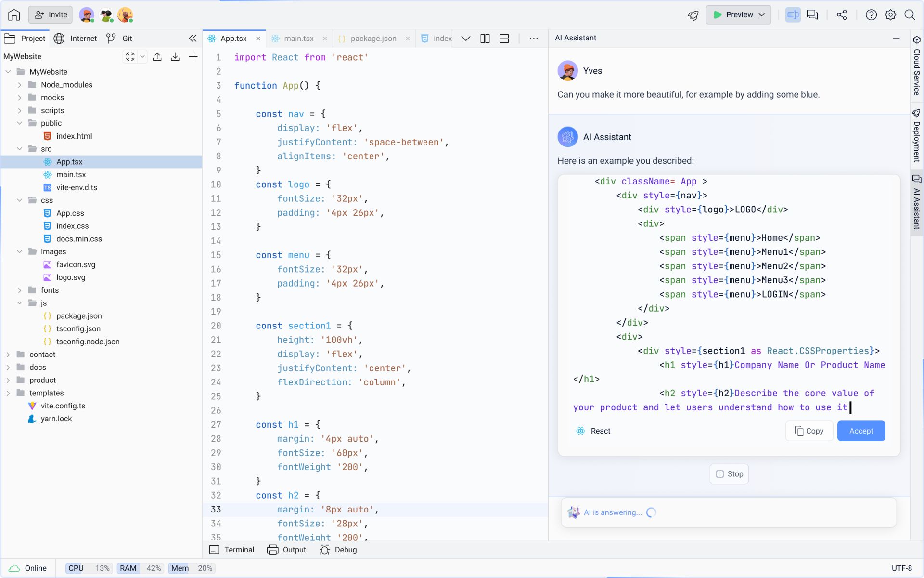Image resolution: width=924 pixels, height=578 pixels.
Task: Toggle the split editor view icon
Action: point(793,15)
